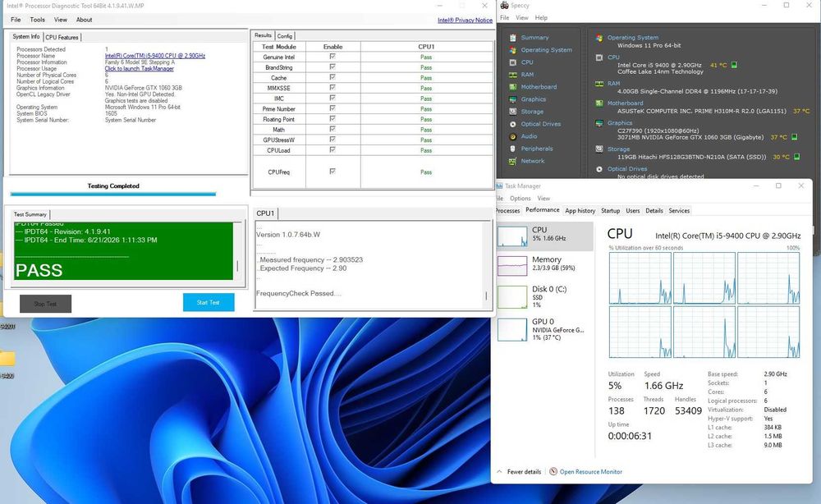Toggle GPUStressW test checkbox
821x504 pixels.
tap(333, 140)
